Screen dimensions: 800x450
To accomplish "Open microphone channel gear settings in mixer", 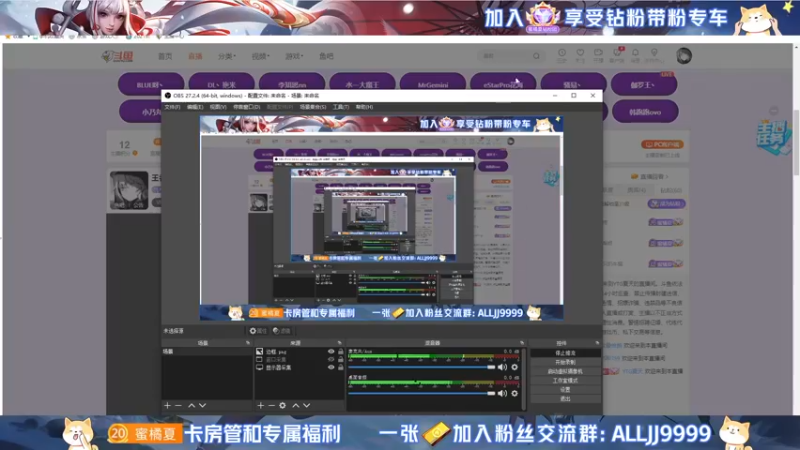I will pyautogui.click(x=514, y=367).
